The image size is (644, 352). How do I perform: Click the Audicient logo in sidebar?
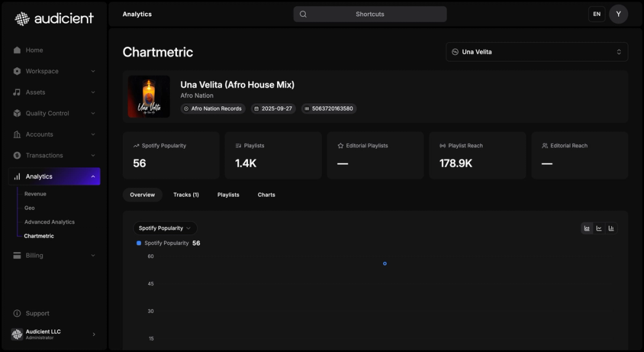click(x=54, y=19)
